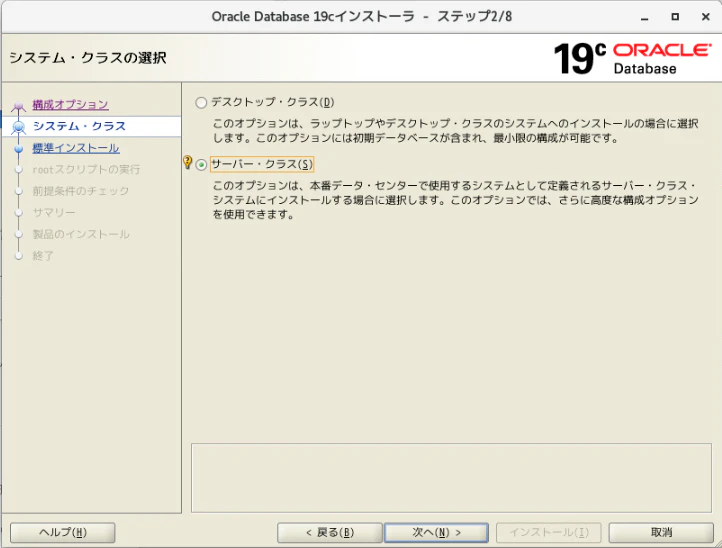
Task: Click the message area box at bottom
Action: coord(451,478)
